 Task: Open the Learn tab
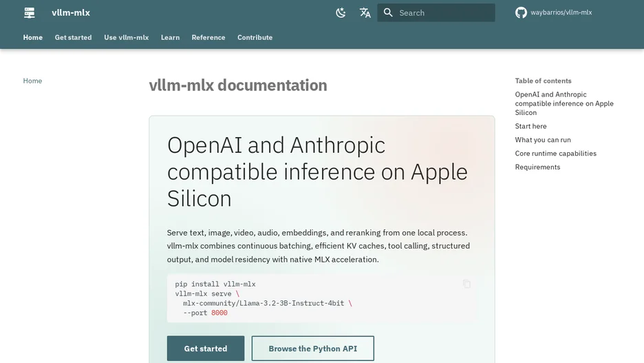[170, 37]
